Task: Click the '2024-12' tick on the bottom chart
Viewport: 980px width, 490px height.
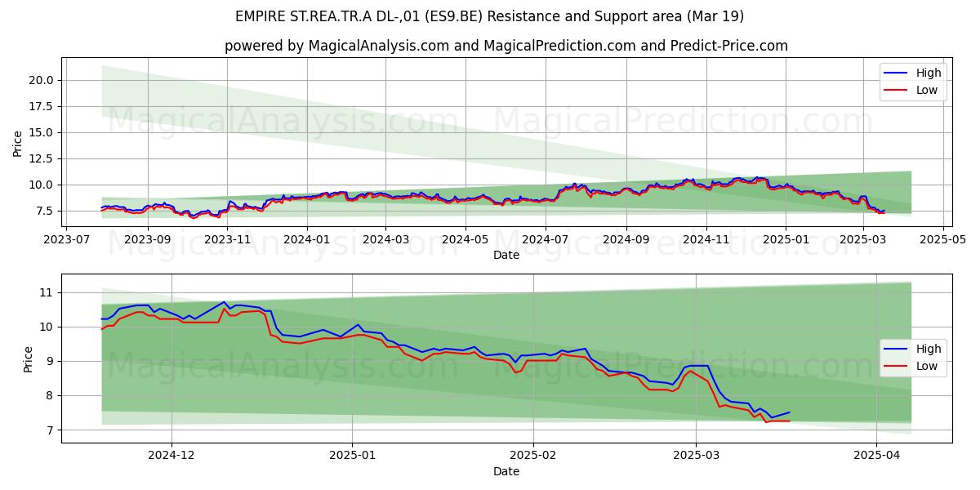Action: click(x=172, y=456)
